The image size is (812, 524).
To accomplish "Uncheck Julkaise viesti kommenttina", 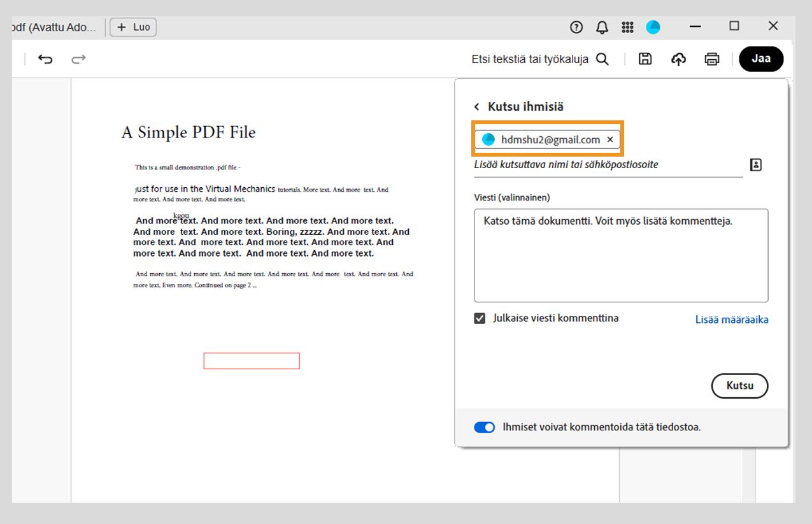I will coord(480,318).
